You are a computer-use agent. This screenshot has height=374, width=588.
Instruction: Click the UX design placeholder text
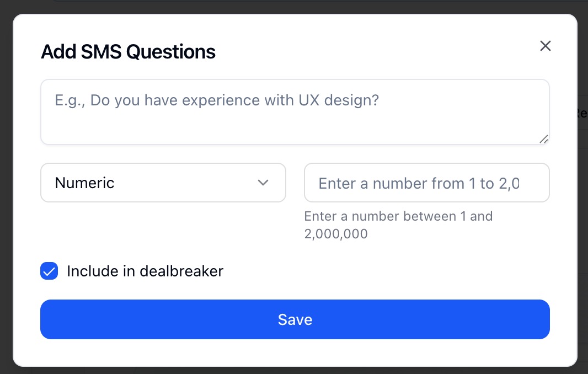[217, 100]
